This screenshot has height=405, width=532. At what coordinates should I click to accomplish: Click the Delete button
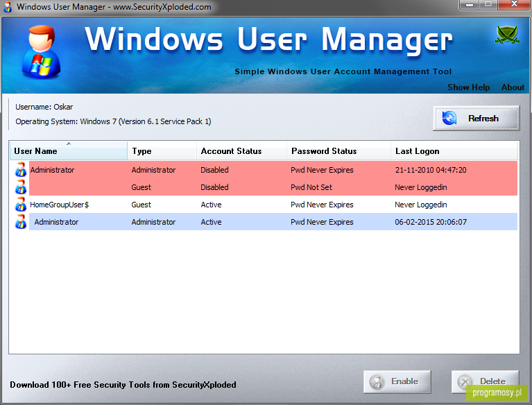point(485,381)
